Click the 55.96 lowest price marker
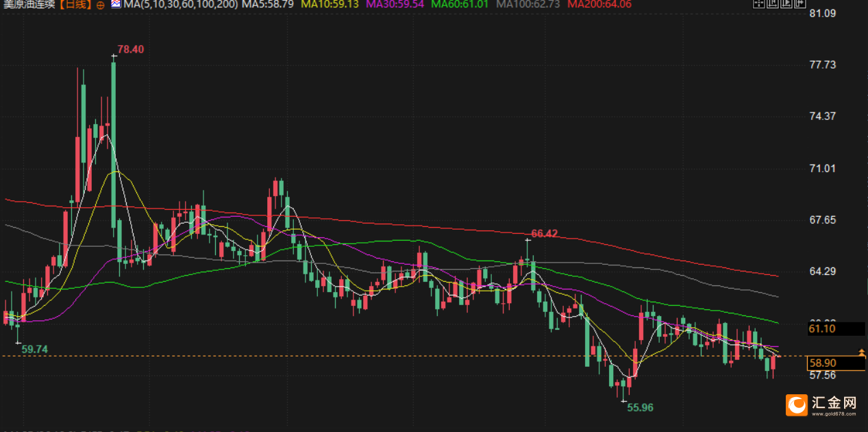 pos(641,407)
